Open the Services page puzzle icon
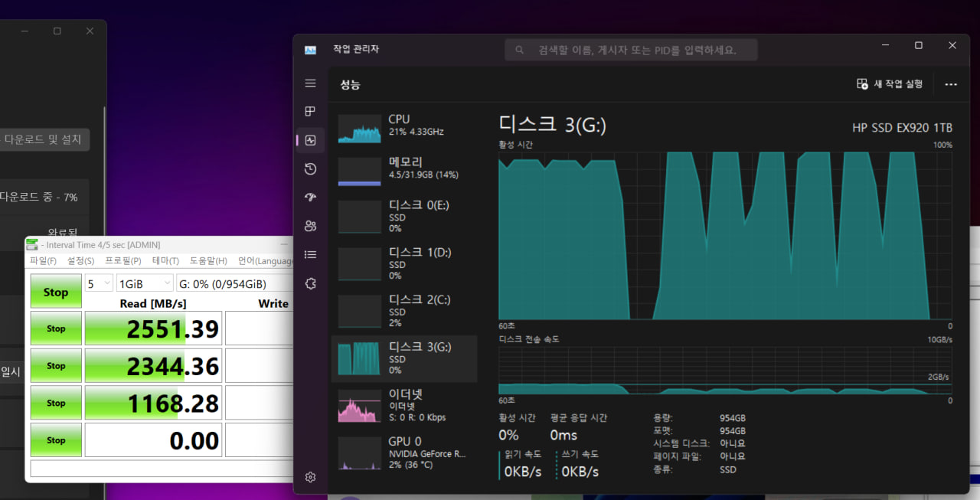980x500 pixels. pyautogui.click(x=310, y=283)
